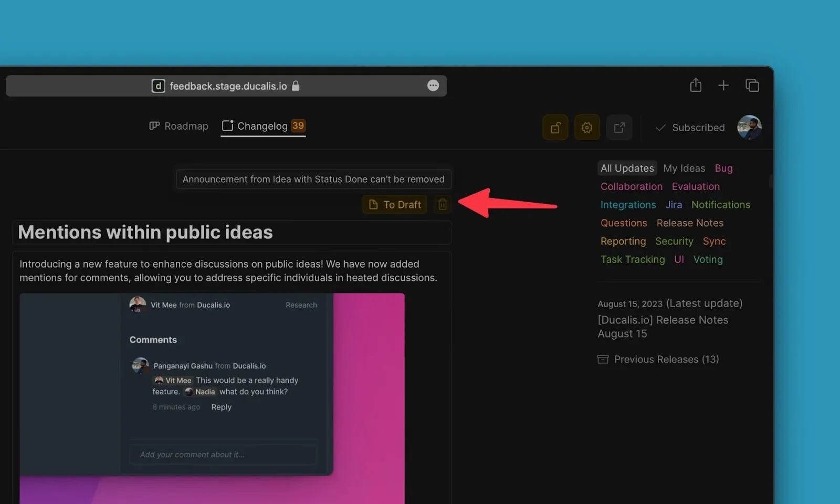Select the All Updates filter

pyautogui.click(x=627, y=168)
